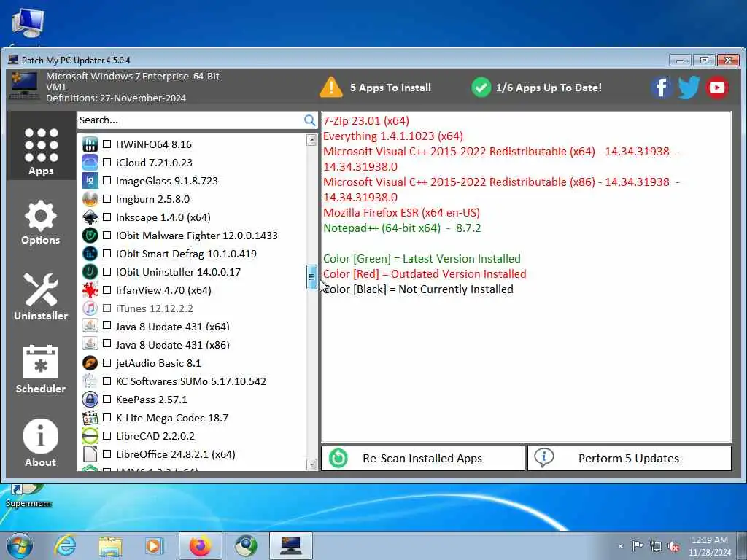The width and height of the screenshot is (747, 560).
Task: Select the IrfanView 4.70 (x64) checkbox
Action: tap(107, 290)
